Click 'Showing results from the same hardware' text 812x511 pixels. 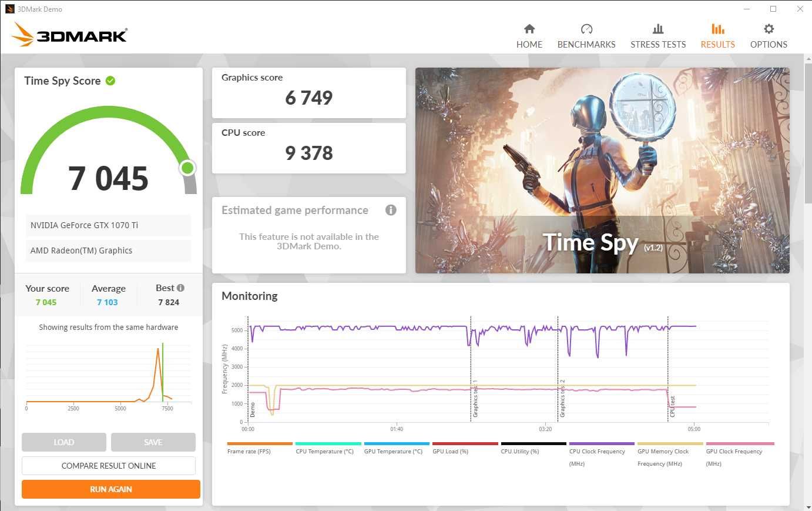pyautogui.click(x=109, y=327)
